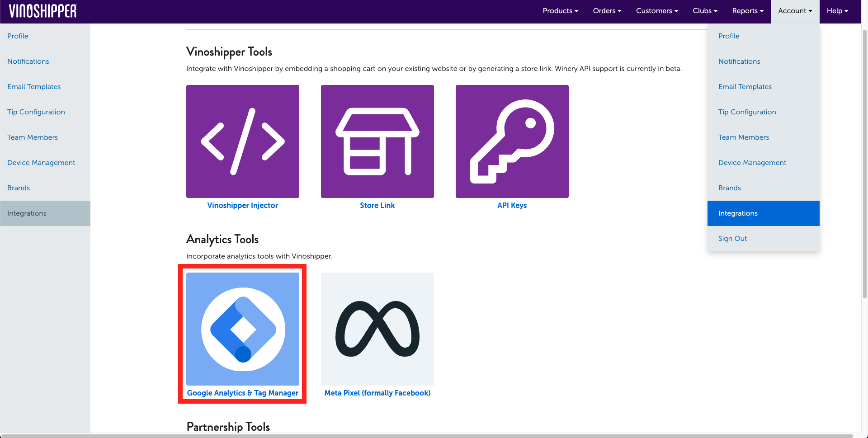The height and width of the screenshot is (438, 868).
Task: Select Profile in the Account dropdown
Action: [x=764, y=36]
